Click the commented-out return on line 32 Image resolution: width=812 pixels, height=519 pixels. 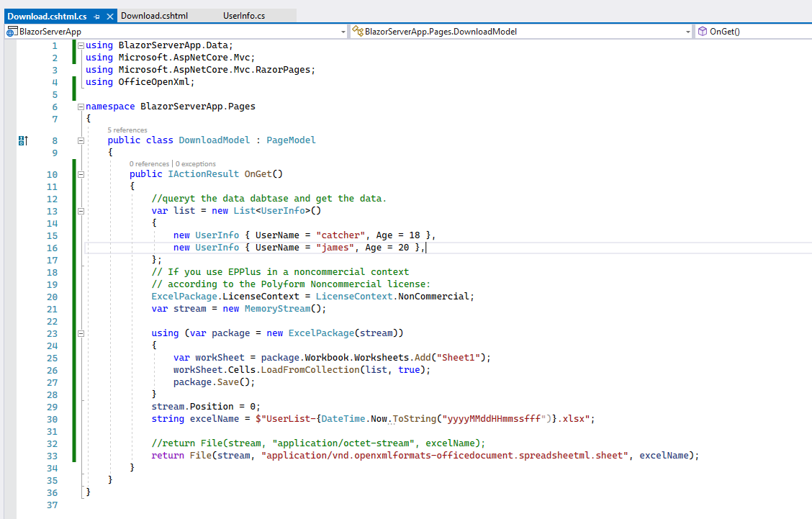[318, 443]
